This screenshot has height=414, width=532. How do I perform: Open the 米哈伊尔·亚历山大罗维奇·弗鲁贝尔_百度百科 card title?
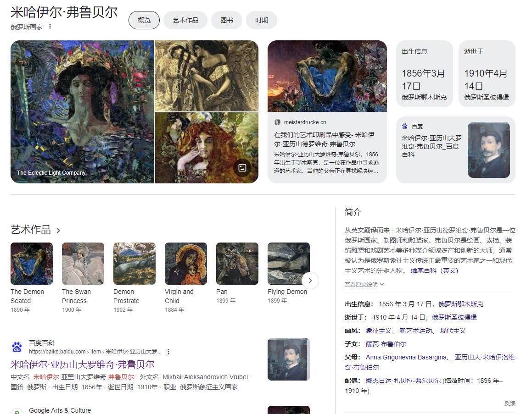point(431,146)
